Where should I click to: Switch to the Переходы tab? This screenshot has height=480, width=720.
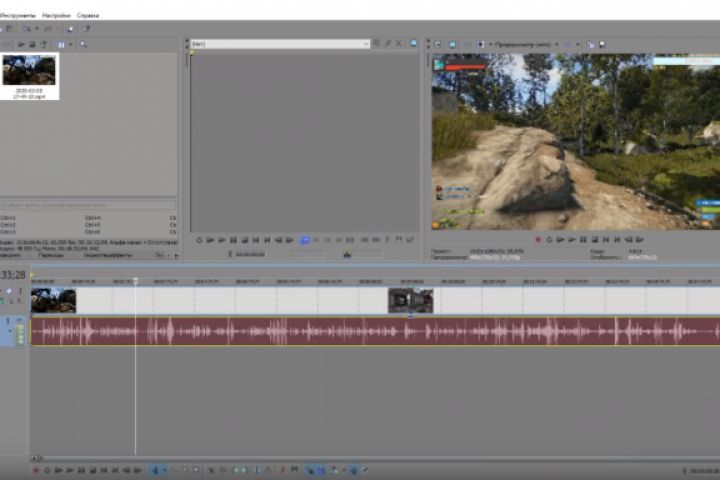[x=51, y=255]
